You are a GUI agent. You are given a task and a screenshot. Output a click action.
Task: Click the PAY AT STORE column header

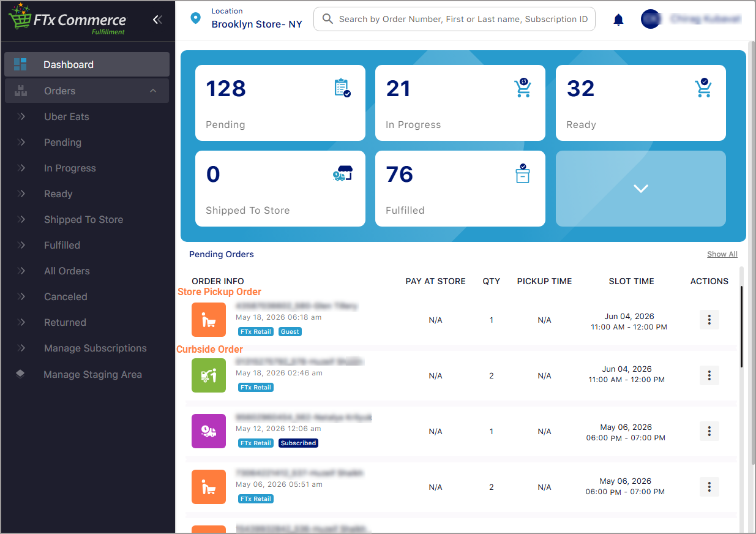click(436, 281)
